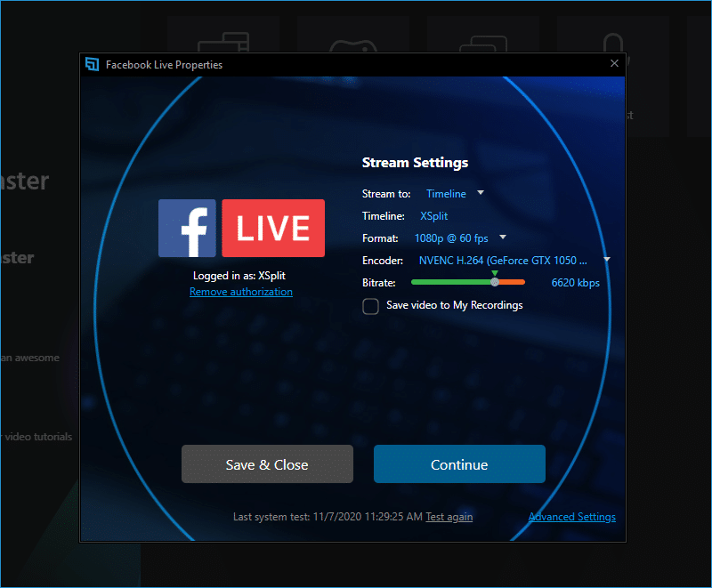Click the green portion of the Bitrate slider
Screen dimensions: 712x588
451,282
